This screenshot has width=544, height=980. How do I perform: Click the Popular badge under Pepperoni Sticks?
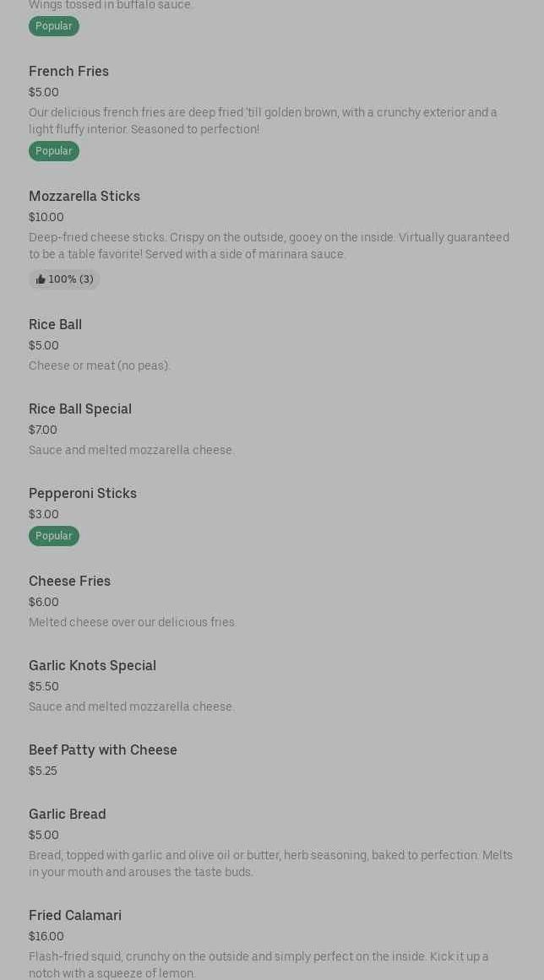54,536
